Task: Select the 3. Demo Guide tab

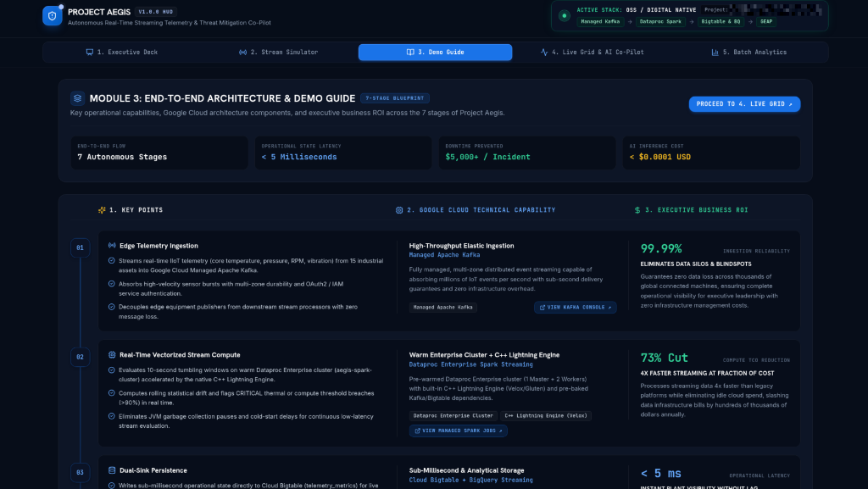Action: tap(435, 53)
